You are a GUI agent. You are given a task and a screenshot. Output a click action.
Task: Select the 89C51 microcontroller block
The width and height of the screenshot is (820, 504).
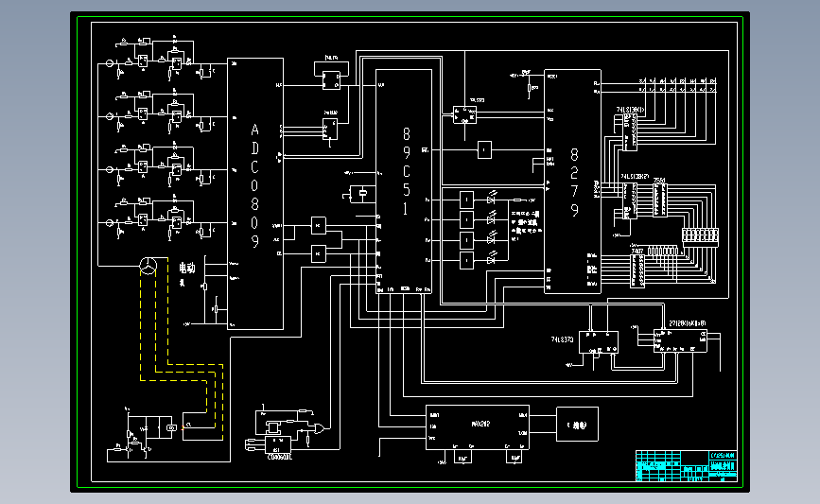(404, 182)
